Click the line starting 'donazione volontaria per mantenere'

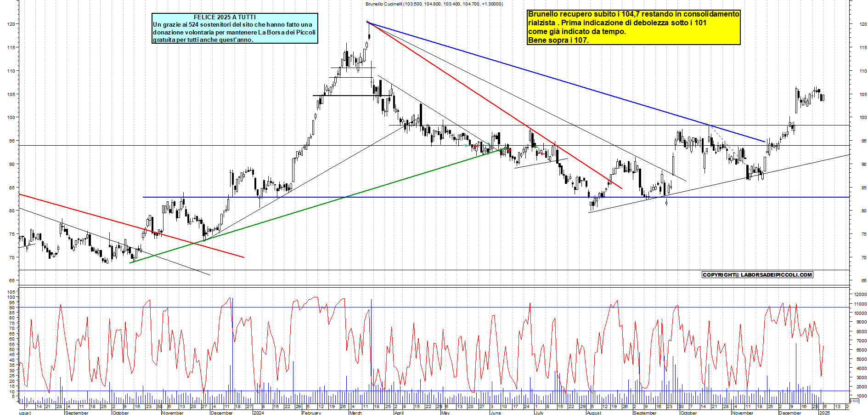(234, 32)
